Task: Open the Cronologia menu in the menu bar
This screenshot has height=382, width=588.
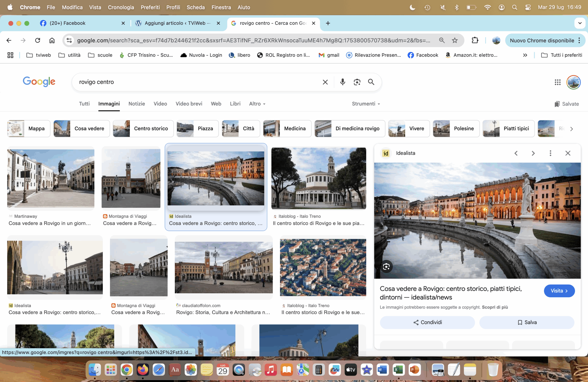Action: (x=121, y=7)
